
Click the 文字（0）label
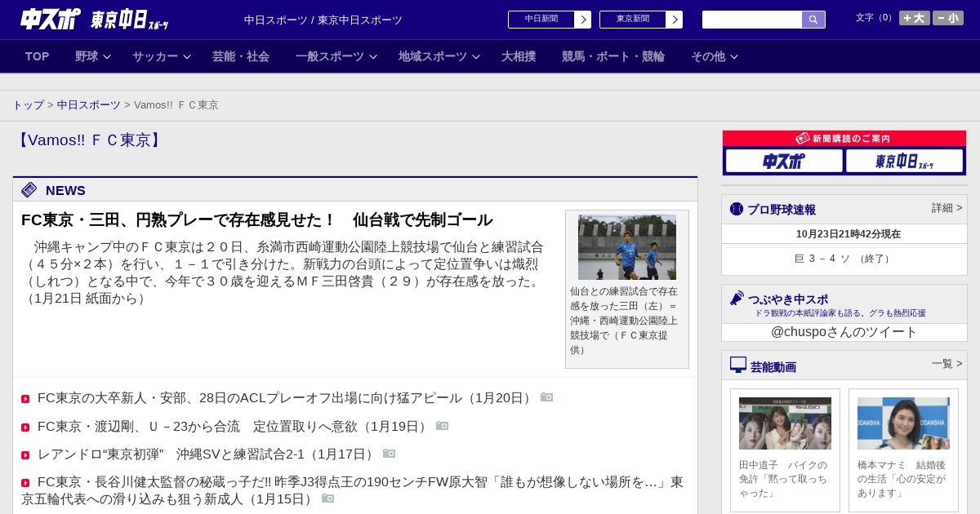point(875,18)
